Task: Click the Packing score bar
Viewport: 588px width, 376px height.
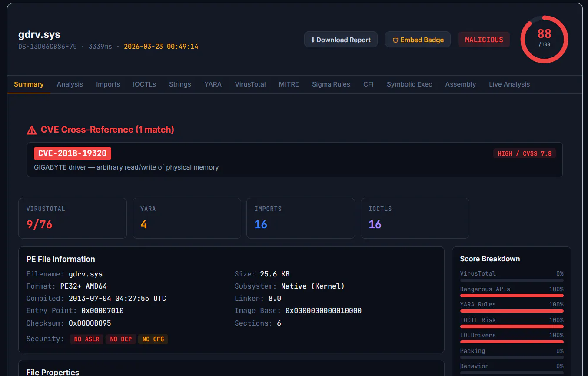Action: point(512,357)
